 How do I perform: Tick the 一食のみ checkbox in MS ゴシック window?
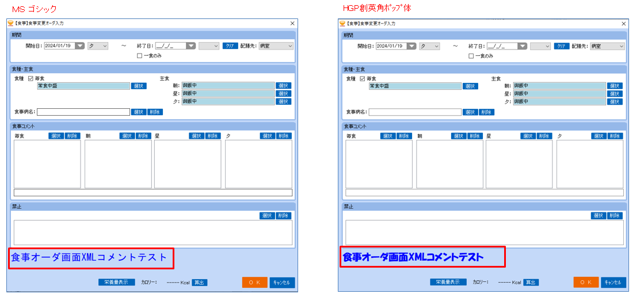[x=139, y=55]
